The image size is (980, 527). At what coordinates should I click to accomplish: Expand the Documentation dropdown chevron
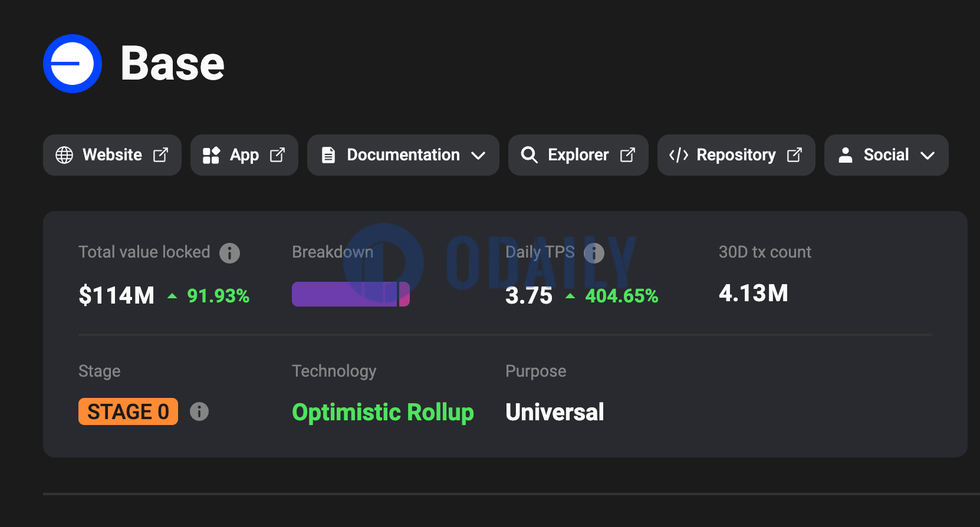pos(478,156)
